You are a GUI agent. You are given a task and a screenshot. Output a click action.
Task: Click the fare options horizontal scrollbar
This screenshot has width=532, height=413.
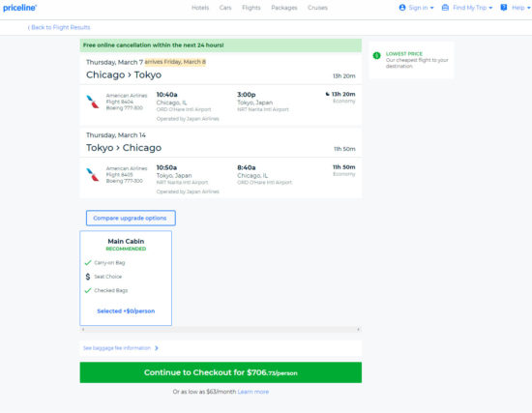coord(221,329)
